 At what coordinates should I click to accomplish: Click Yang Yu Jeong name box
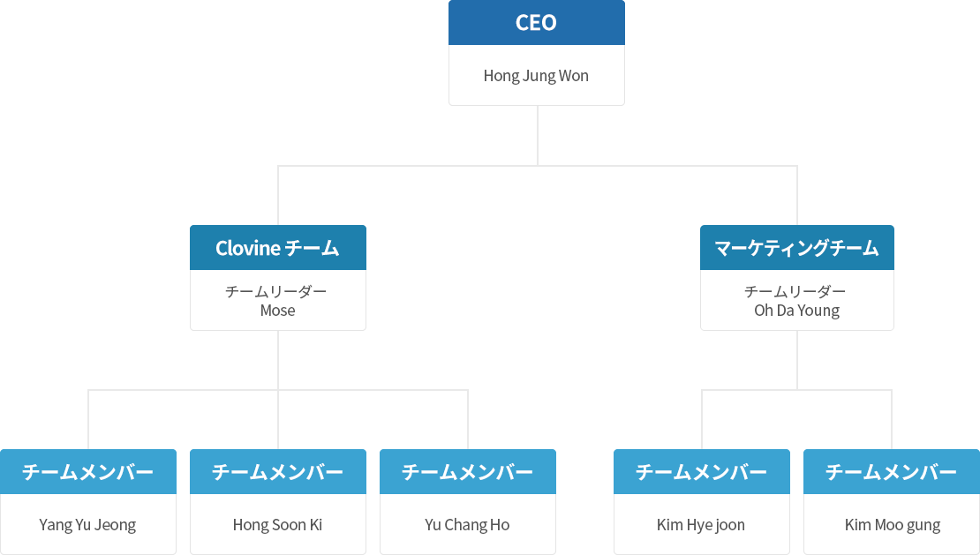click(x=88, y=524)
